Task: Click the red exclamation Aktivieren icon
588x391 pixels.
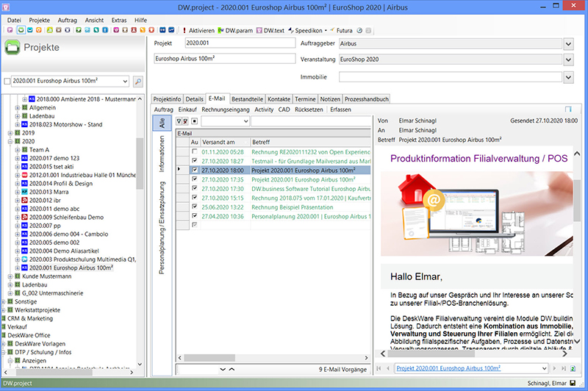Action: [x=184, y=30]
